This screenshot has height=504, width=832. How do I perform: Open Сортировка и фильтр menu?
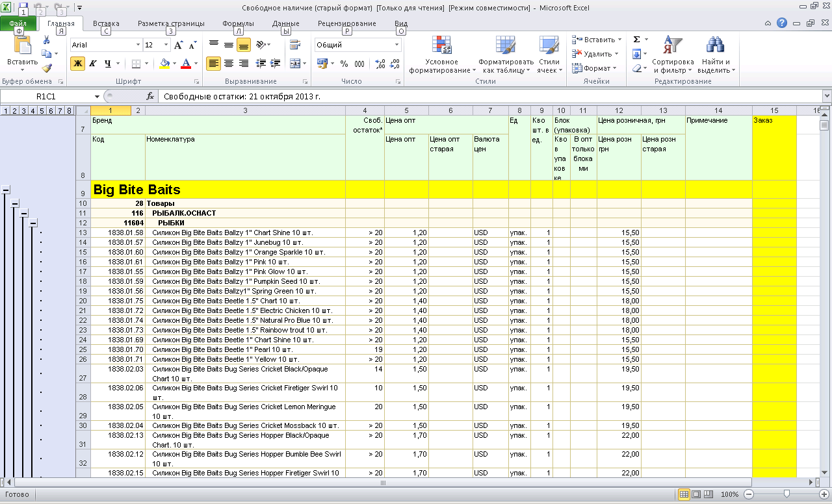click(673, 55)
